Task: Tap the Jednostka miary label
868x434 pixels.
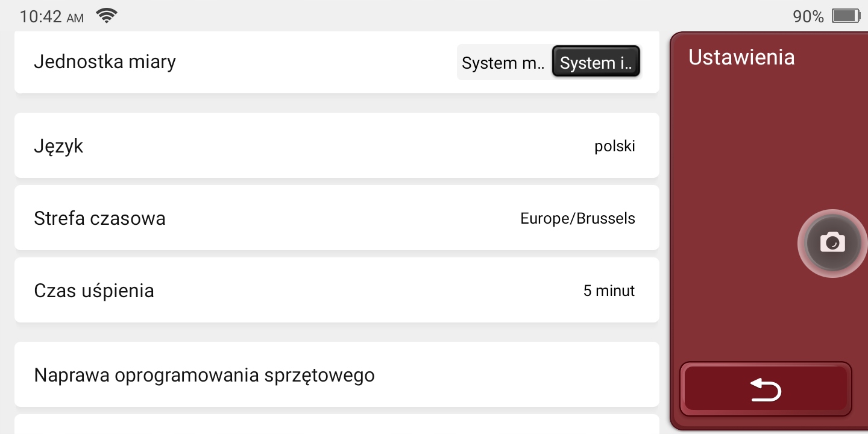Action: pyautogui.click(x=105, y=61)
